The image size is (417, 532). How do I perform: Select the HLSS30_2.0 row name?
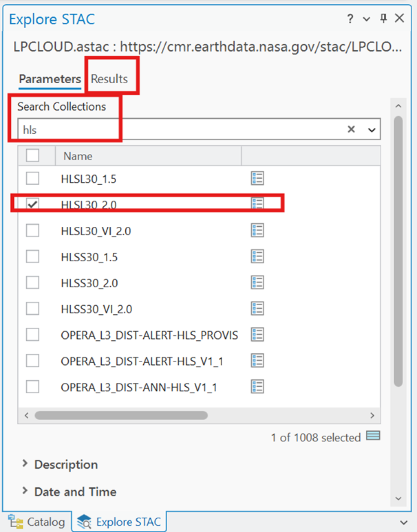point(89,283)
